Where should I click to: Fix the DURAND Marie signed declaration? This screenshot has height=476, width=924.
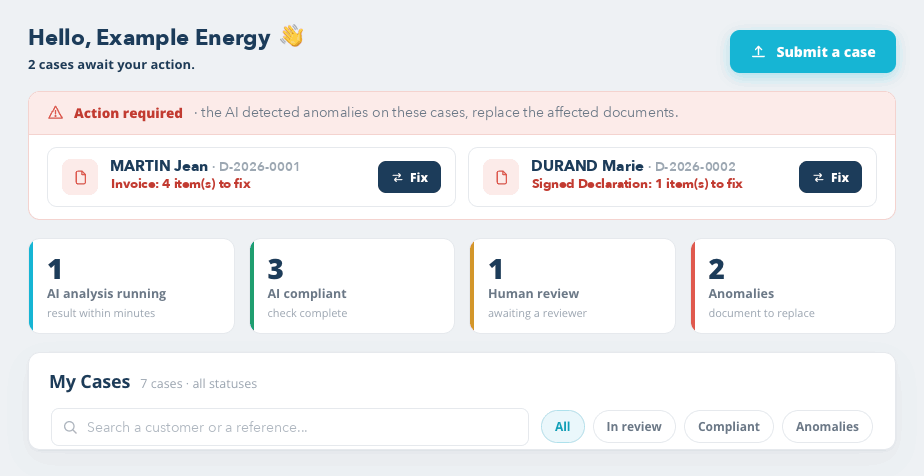pyautogui.click(x=830, y=177)
